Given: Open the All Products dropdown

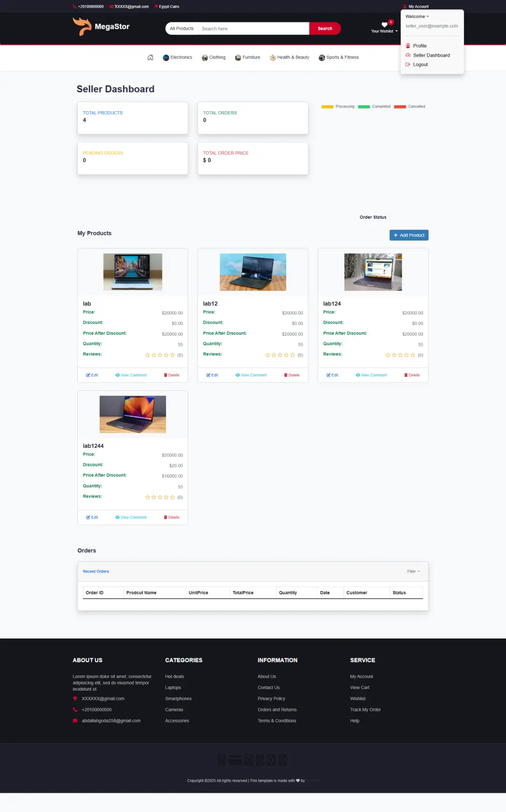Looking at the screenshot, I should (182, 29).
